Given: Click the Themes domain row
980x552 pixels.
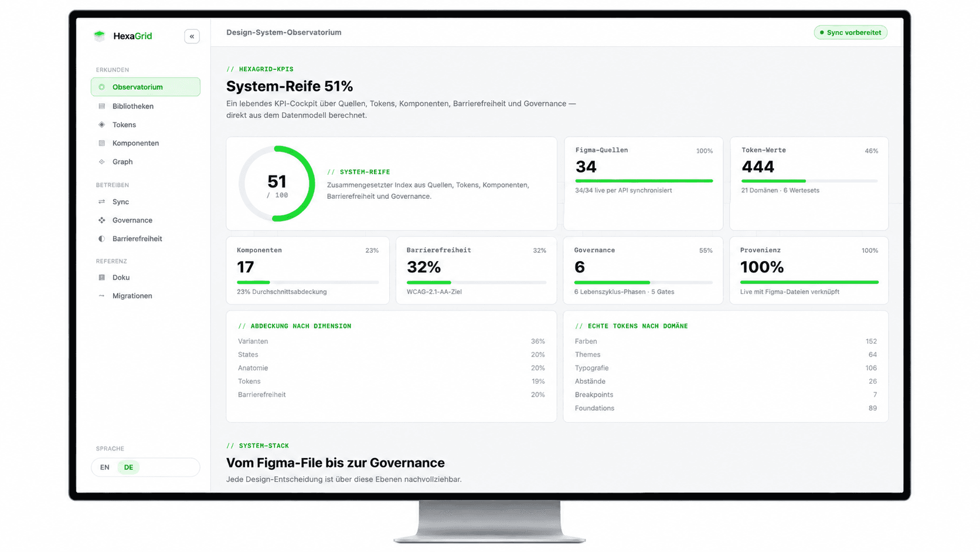Looking at the screenshot, I should click(726, 355).
